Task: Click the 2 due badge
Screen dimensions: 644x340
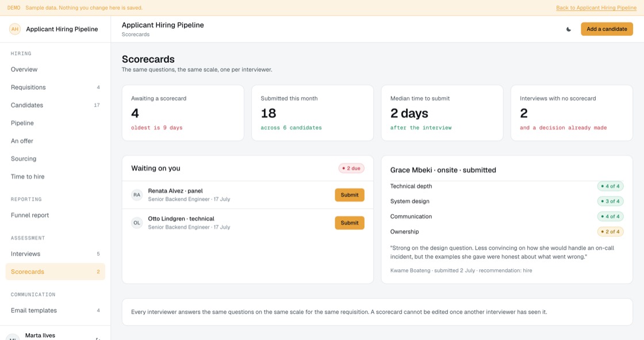Action: click(x=351, y=168)
